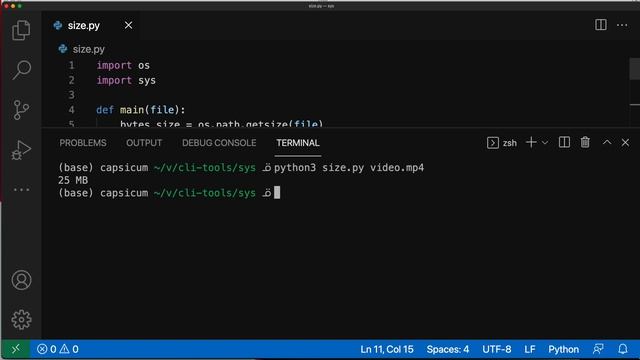Open the Accounts menu

coord(21,280)
